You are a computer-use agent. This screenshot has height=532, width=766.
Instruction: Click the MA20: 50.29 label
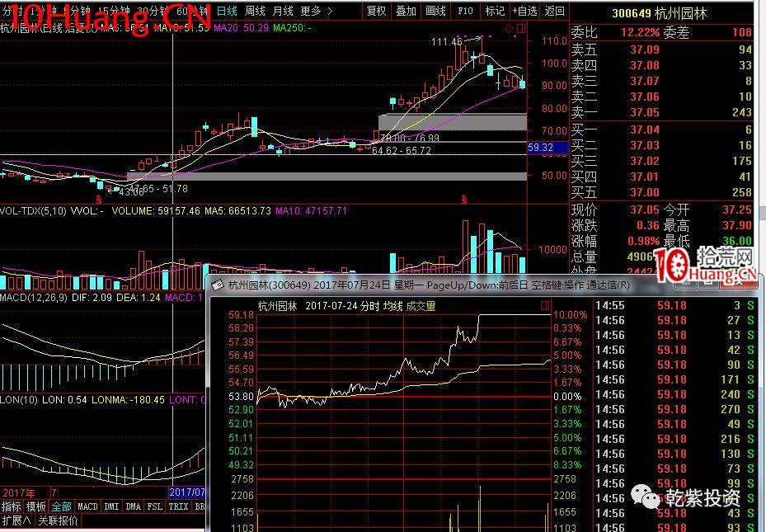point(242,28)
